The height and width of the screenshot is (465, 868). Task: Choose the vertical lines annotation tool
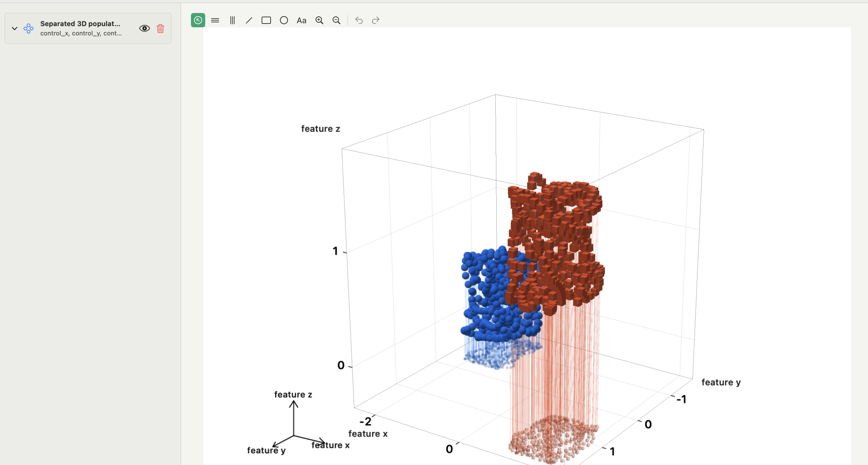point(232,20)
